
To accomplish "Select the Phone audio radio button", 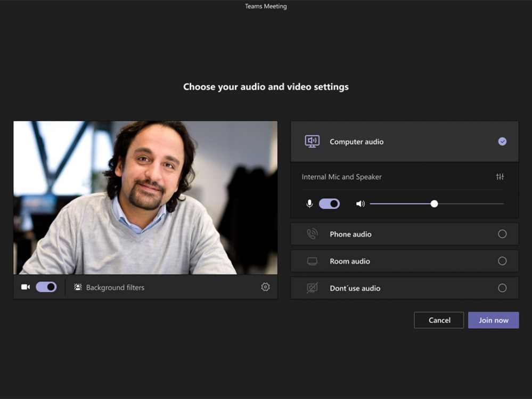I will [502, 234].
